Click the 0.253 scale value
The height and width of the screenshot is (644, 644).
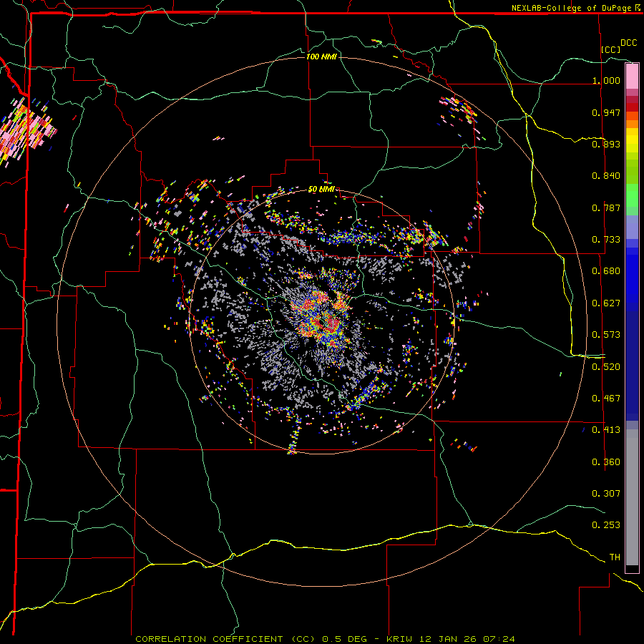pyautogui.click(x=606, y=525)
